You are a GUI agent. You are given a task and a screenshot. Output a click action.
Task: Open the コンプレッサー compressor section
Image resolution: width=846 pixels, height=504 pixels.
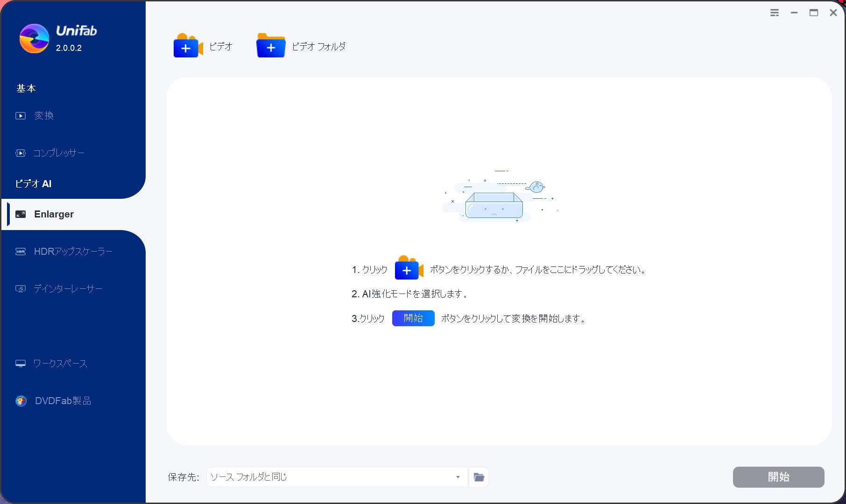[x=59, y=153]
